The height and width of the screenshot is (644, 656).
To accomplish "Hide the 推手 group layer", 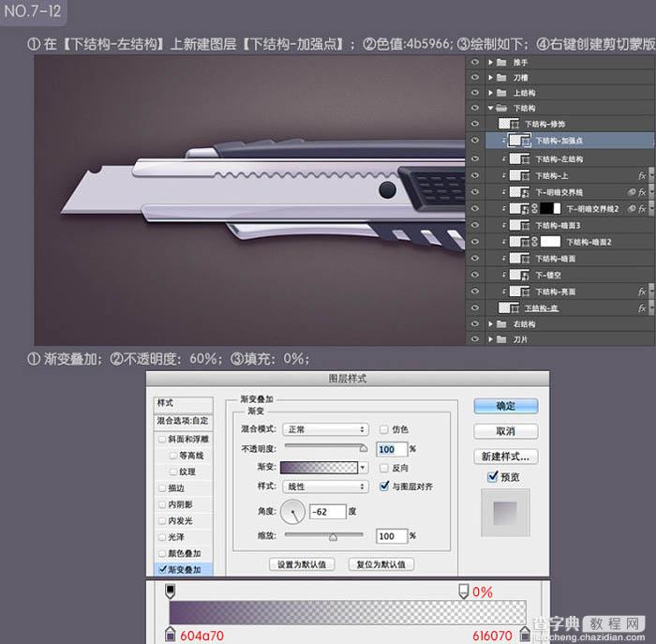I will (475, 63).
